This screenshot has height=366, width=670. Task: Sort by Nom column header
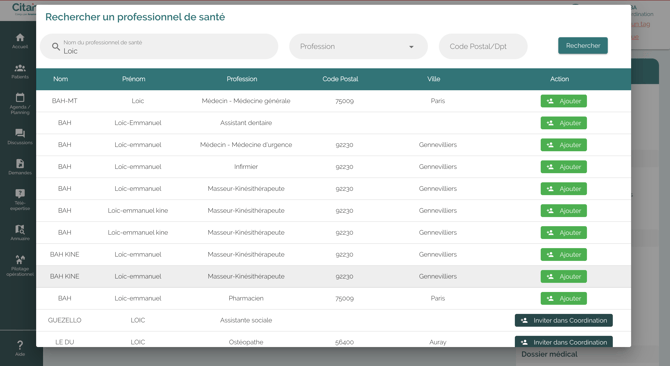[x=61, y=79]
